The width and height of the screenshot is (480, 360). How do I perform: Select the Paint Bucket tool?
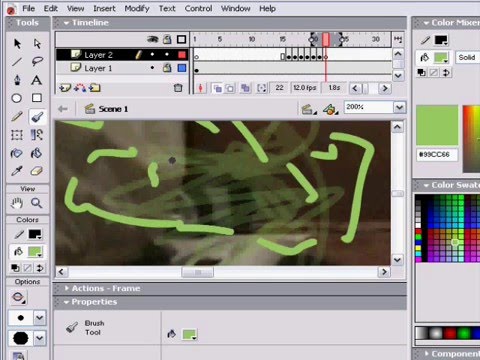[x=36, y=153]
